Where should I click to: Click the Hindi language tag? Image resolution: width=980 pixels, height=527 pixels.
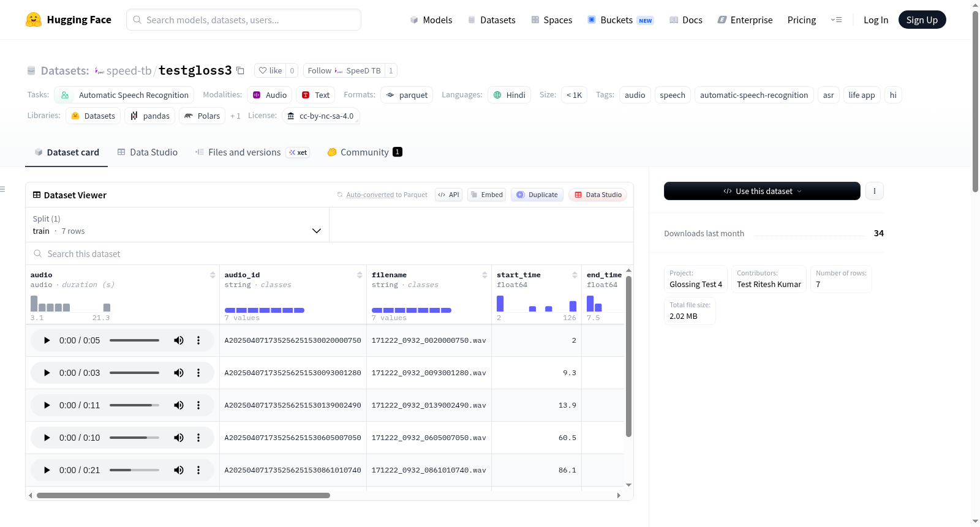(x=510, y=95)
